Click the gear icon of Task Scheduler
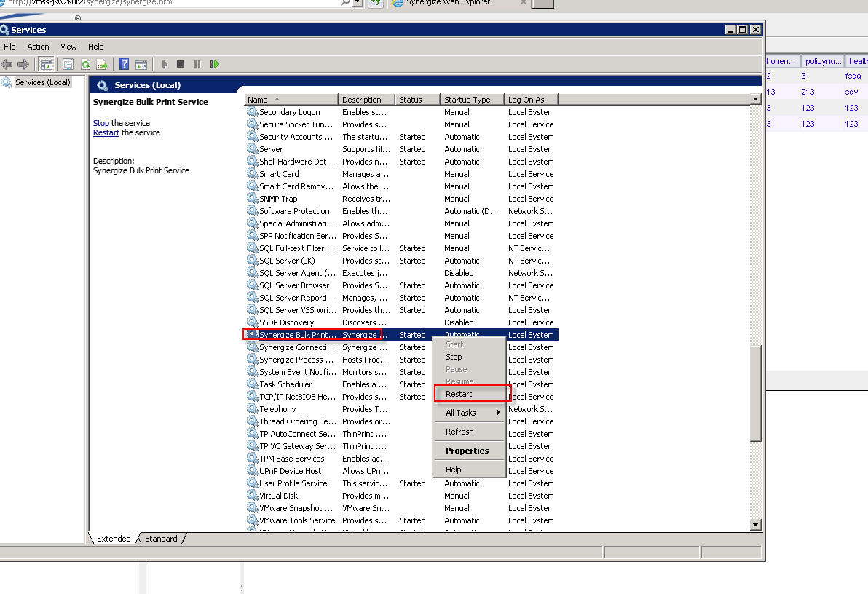 pos(253,384)
